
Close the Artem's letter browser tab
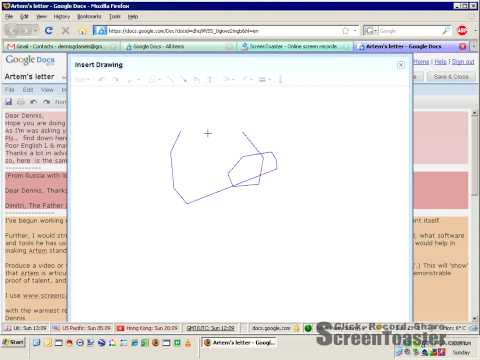[463, 46]
